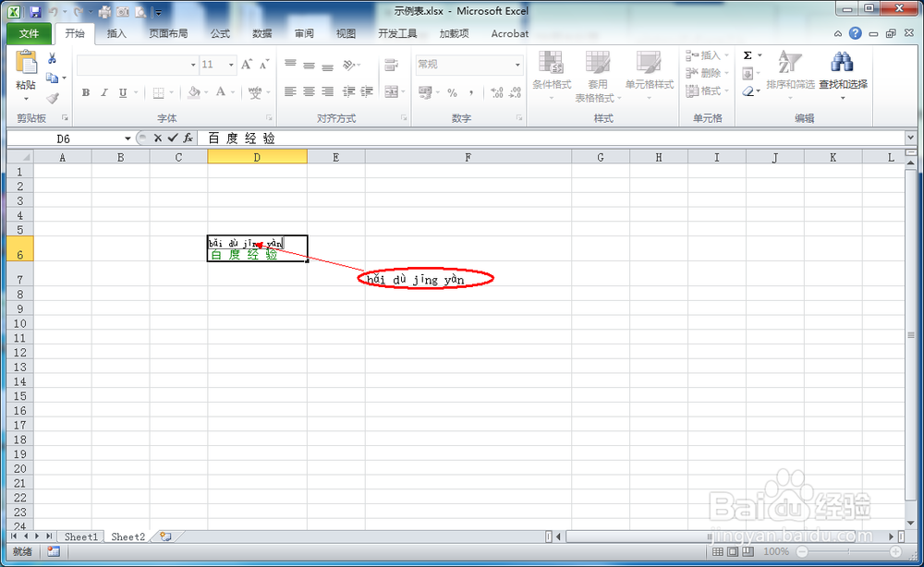Screen dimensions: 924x567
Task: Toggle Align Text Left
Action: tap(290, 91)
